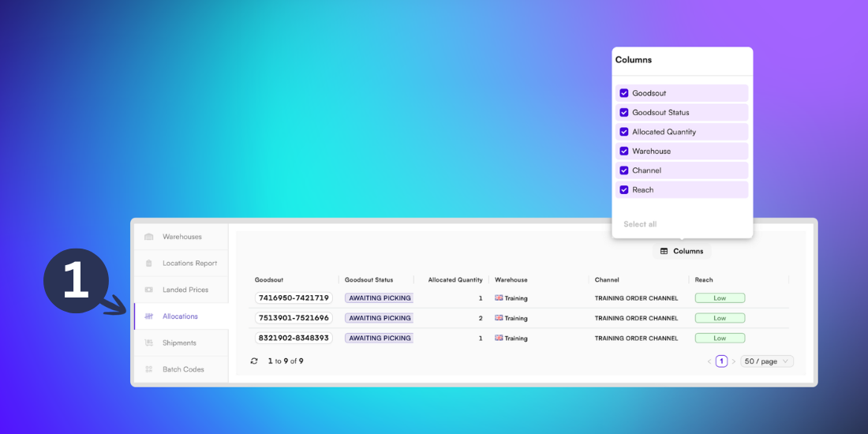Sort by the Goodsout Status header
This screenshot has height=434, width=868.
click(369, 280)
